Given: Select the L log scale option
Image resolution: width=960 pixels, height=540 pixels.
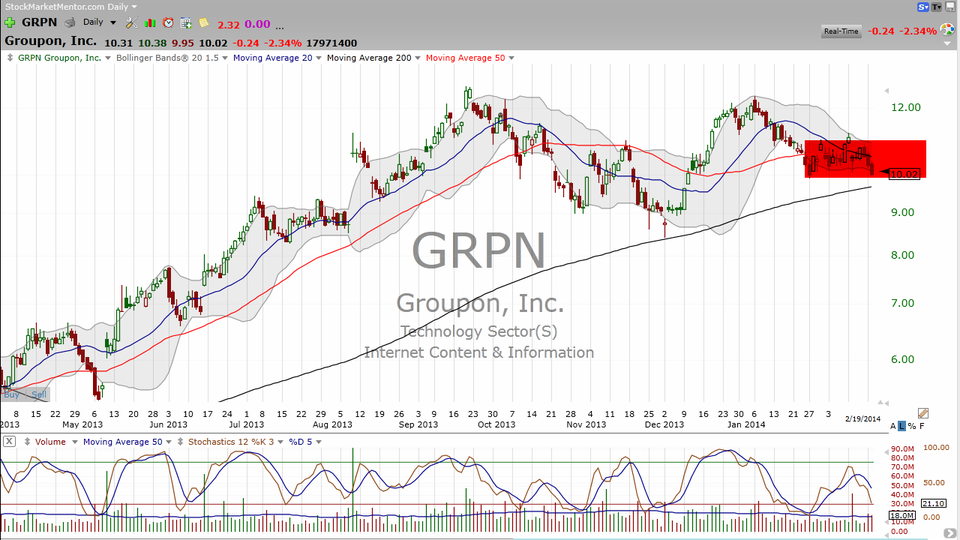Looking at the screenshot, I should [902, 426].
